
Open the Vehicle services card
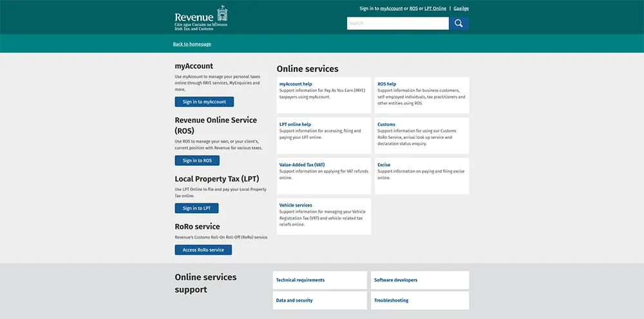pyautogui.click(x=324, y=217)
